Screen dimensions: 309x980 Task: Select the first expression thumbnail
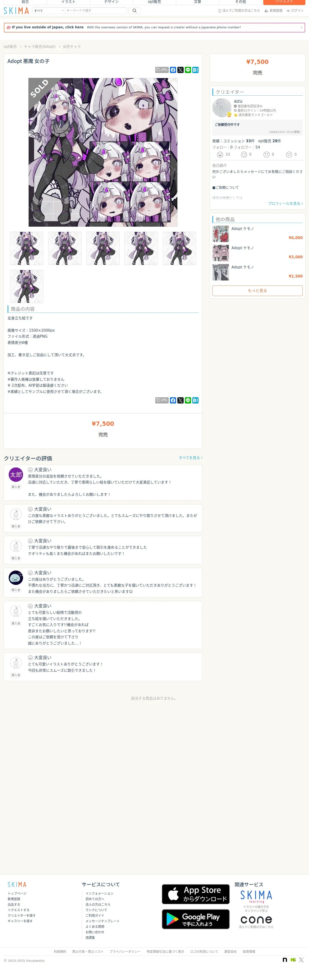click(27, 248)
